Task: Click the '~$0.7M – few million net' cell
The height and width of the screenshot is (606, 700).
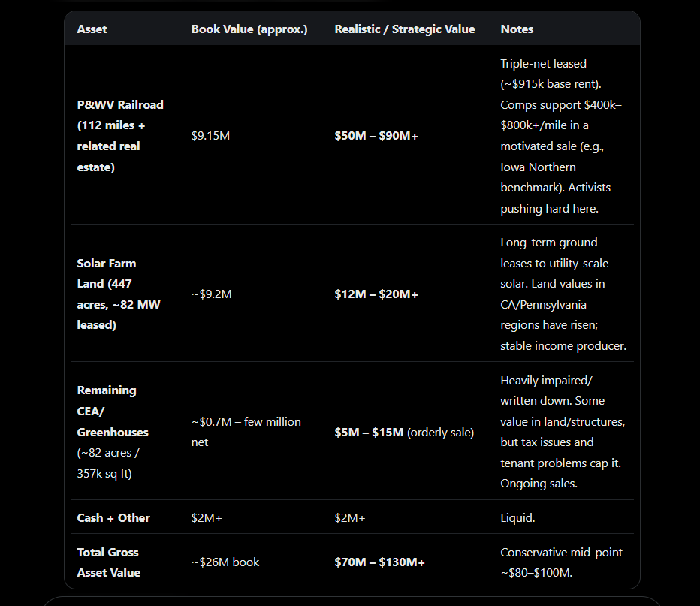Action: point(246,432)
